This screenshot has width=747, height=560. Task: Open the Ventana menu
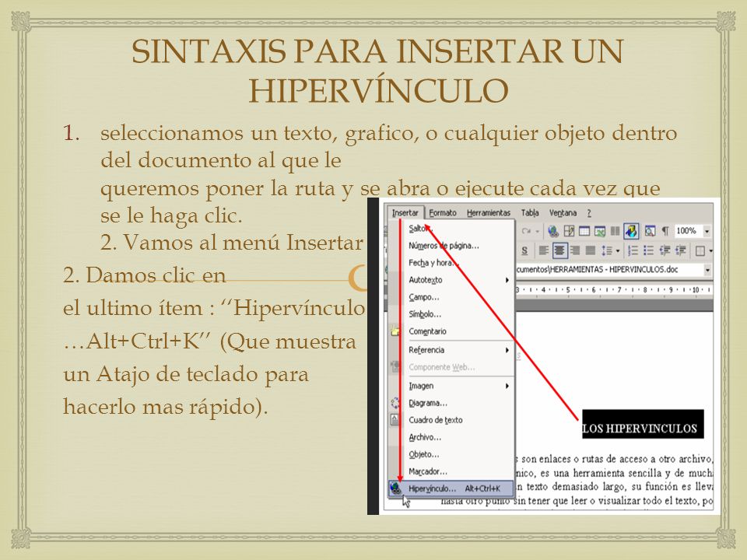point(563,213)
